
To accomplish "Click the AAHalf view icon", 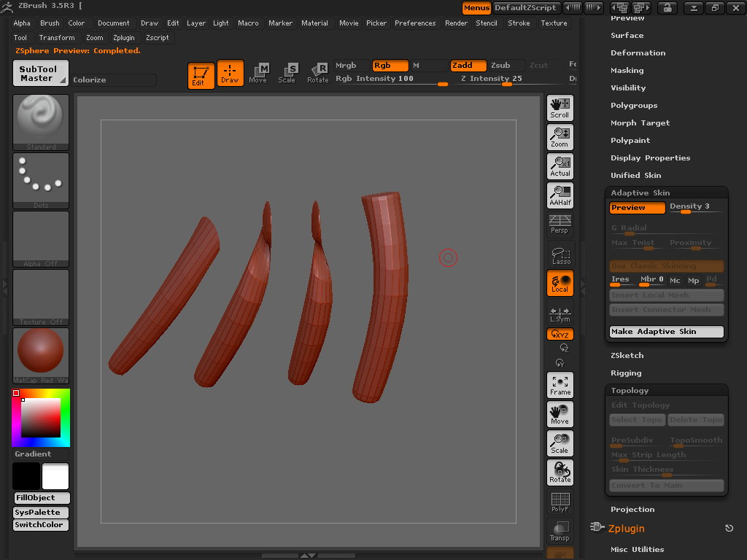I will click(x=560, y=195).
